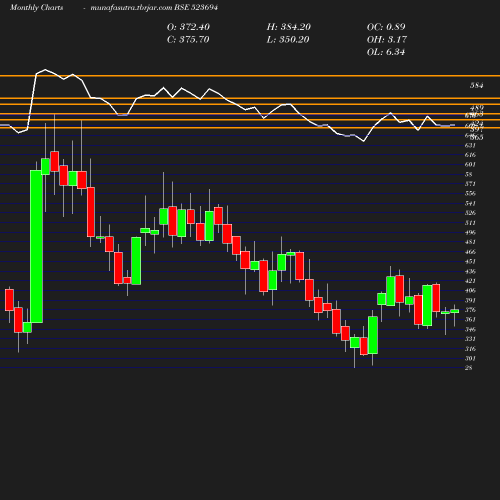The image size is (500, 500).
Task: Click the '489' level label
Action: point(477,108)
